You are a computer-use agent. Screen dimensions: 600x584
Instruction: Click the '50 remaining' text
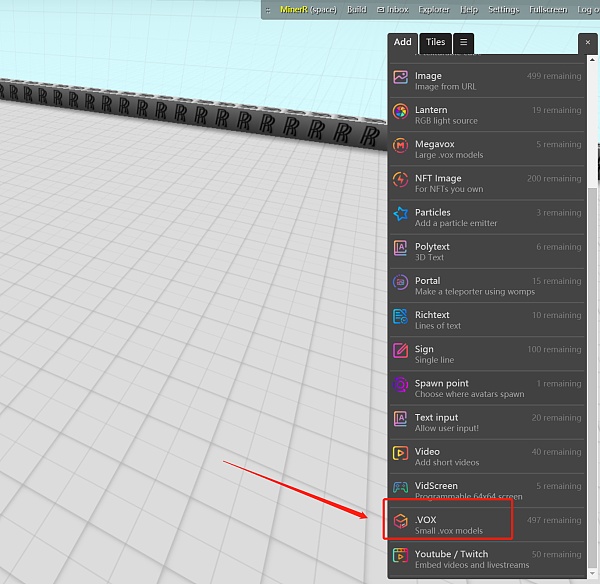556,554
